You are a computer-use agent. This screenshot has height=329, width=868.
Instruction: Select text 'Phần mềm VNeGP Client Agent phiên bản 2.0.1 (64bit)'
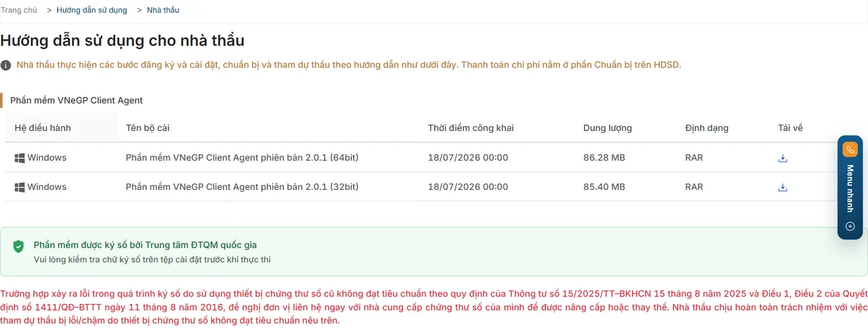click(x=242, y=158)
